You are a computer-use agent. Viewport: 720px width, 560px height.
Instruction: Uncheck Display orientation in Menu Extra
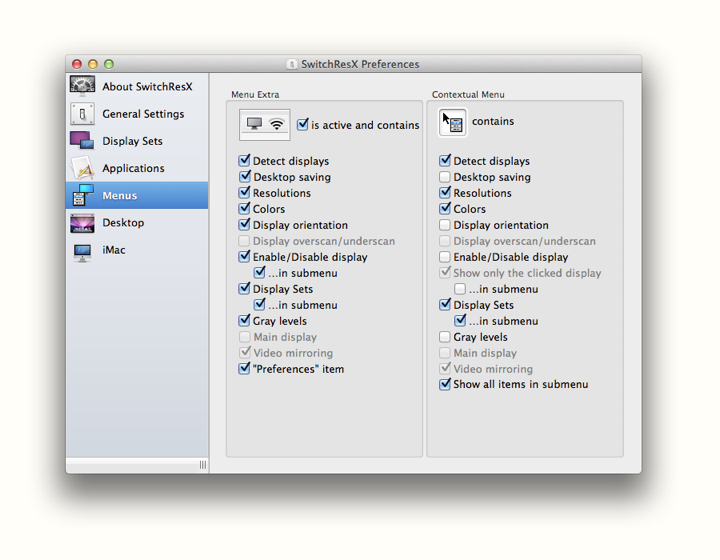coord(244,224)
